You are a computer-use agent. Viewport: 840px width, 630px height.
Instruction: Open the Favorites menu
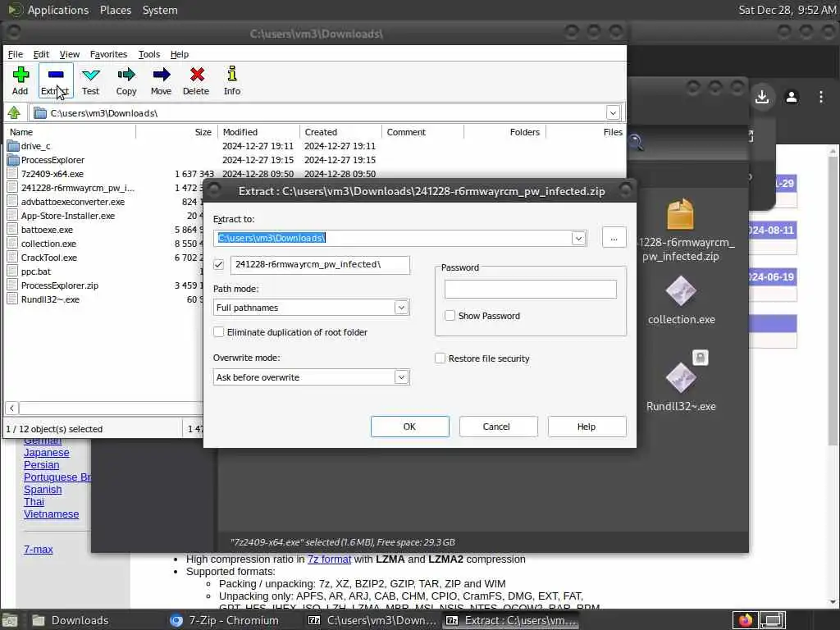(108, 54)
